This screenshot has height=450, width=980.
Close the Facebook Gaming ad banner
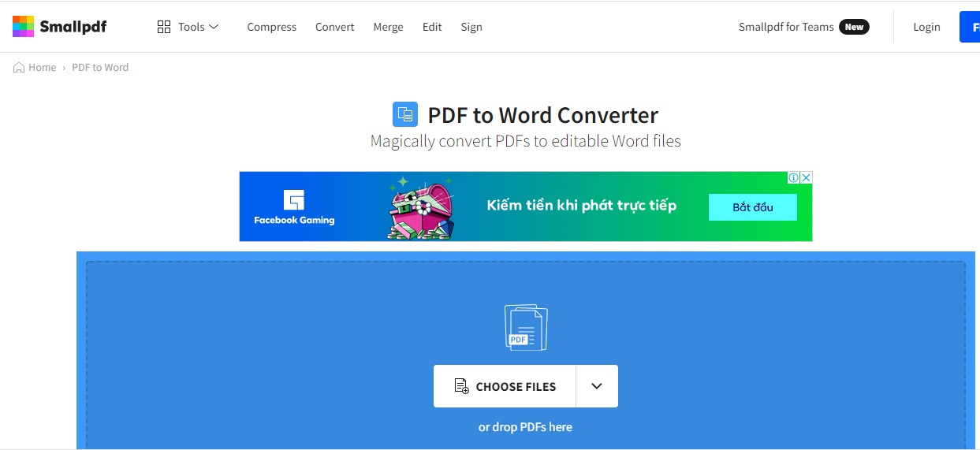pos(806,178)
